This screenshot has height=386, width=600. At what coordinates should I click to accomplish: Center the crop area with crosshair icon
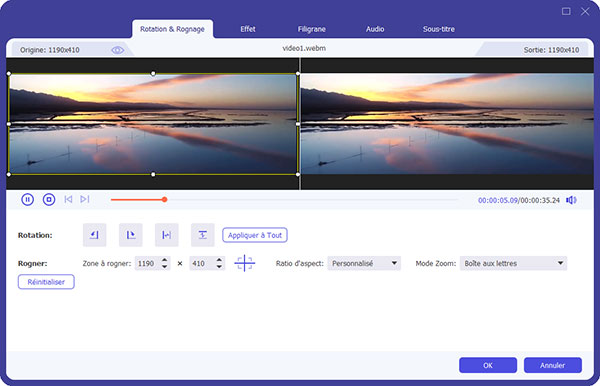[x=245, y=263]
